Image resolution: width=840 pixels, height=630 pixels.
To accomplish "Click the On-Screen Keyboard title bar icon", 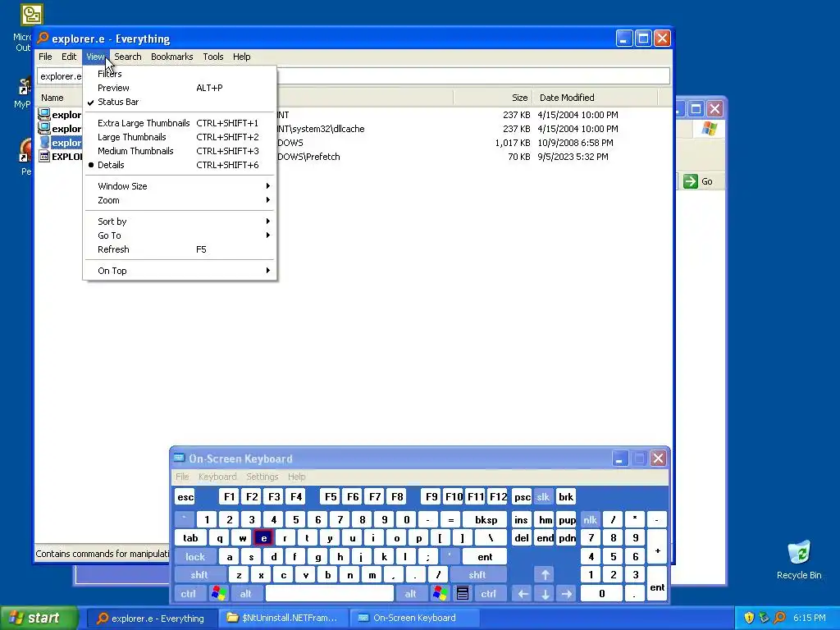I will 179,458.
